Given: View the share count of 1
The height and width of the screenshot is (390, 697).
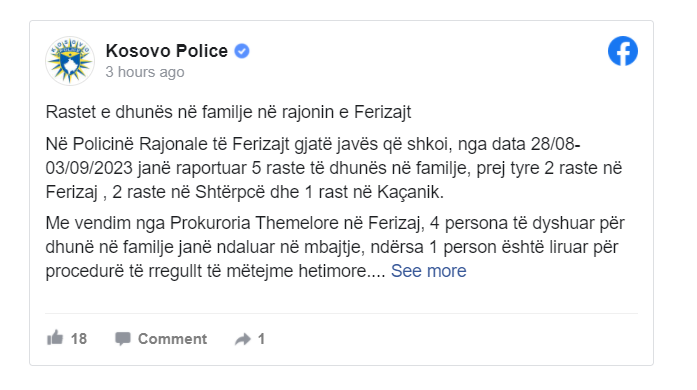Looking at the screenshot, I should click(x=261, y=339).
